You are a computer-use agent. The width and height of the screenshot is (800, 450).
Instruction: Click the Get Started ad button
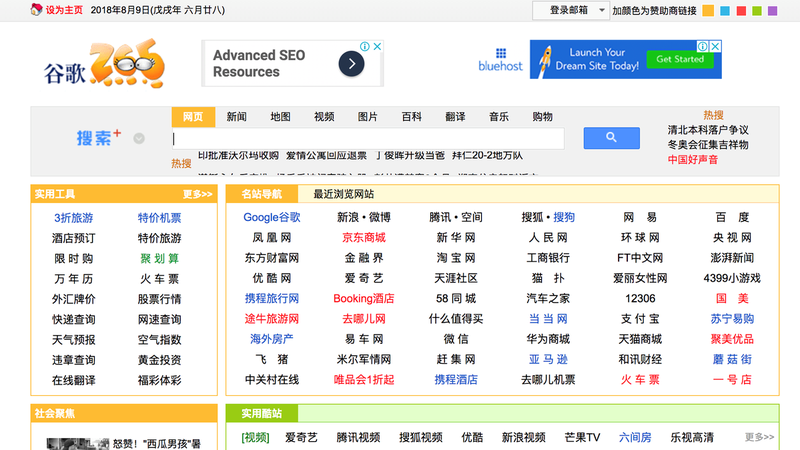680,59
